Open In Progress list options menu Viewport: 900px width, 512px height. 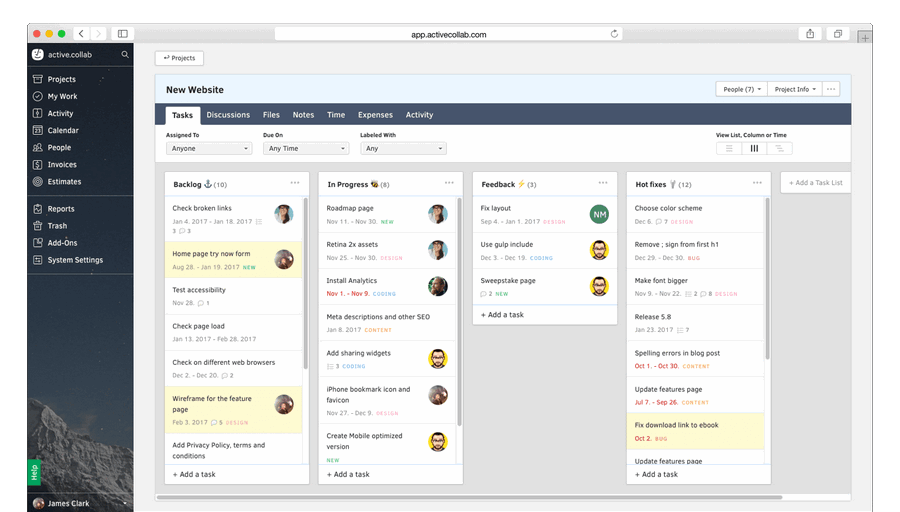pyautogui.click(x=449, y=183)
